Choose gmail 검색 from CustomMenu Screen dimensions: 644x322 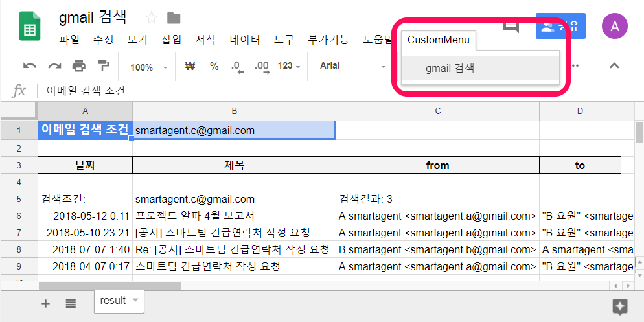click(x=480, y=68)
